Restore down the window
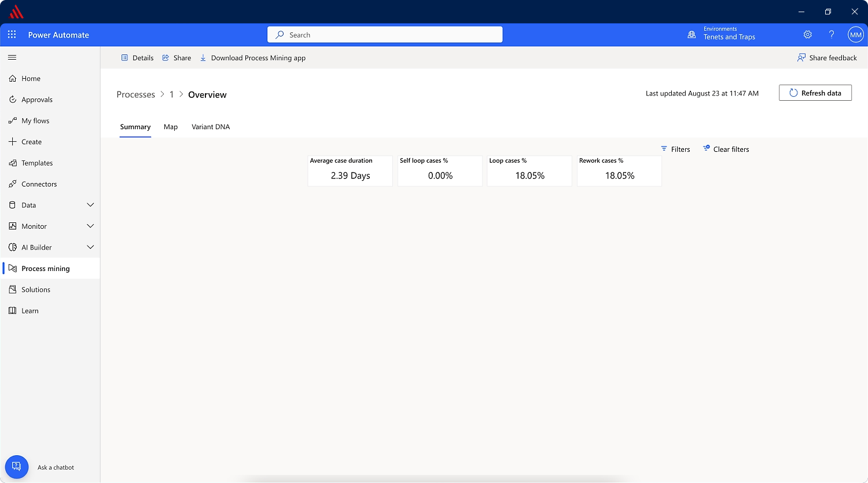Screen dimensions: 868x483 click(828, 12)
